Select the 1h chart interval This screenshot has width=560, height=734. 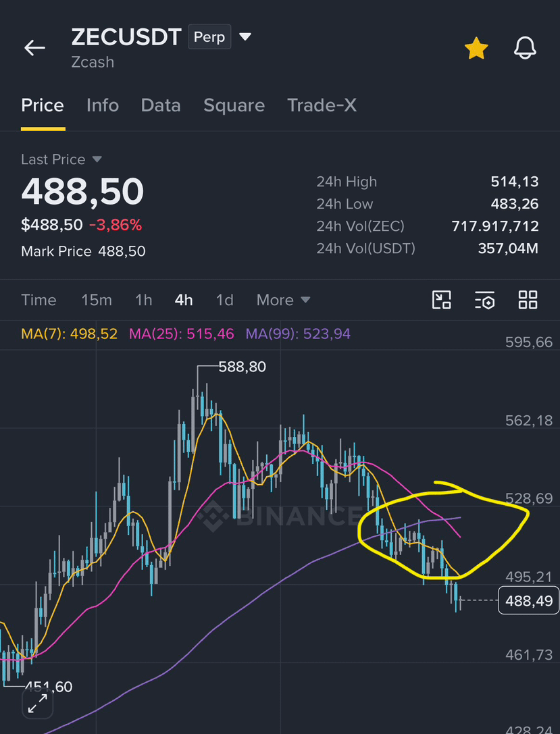[144, 300]
